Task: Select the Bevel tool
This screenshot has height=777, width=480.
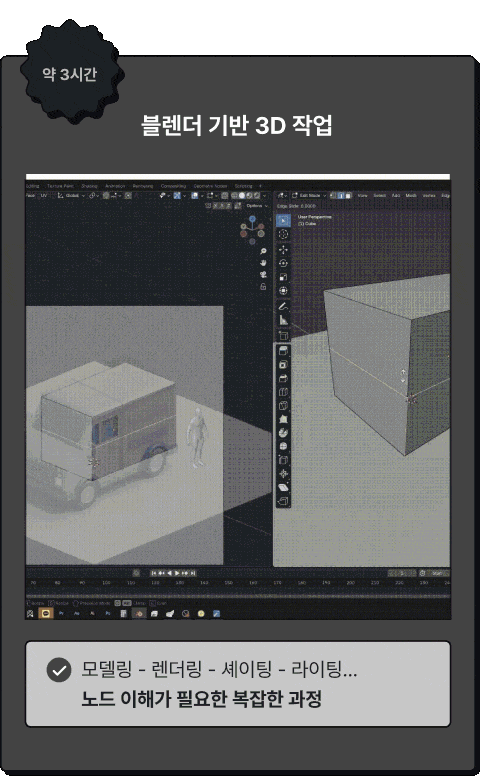Action: point(283,378)
